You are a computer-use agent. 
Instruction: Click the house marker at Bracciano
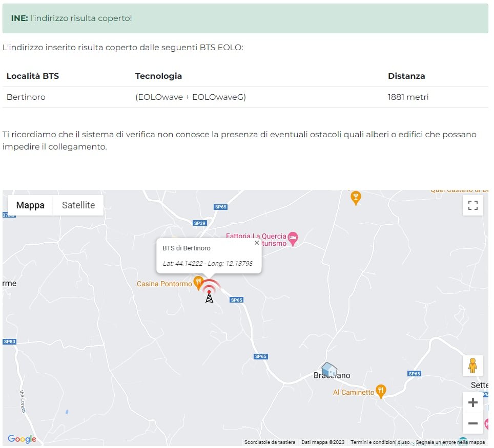pyautogui.click(x=329, y=369)
